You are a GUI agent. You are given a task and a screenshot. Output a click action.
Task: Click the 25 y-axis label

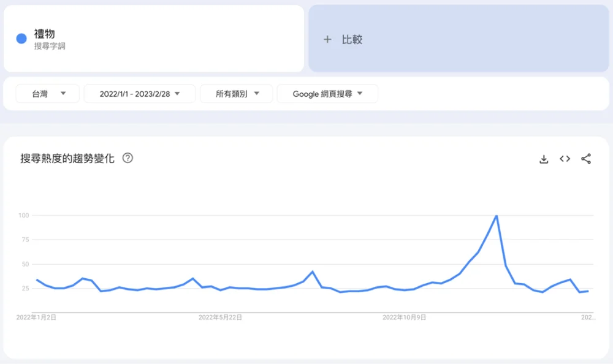(x=25, y=289)
